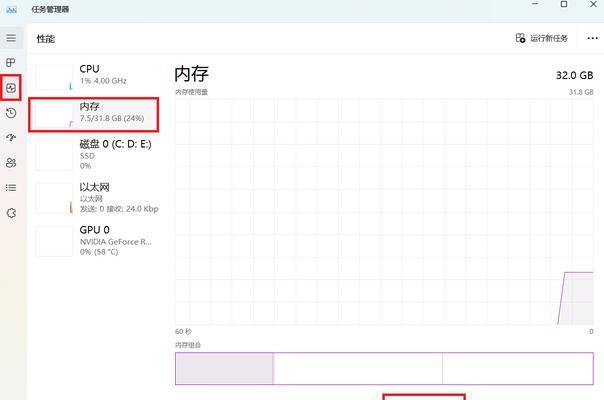Click the 内存组合 composition bar

coord(384,368)
